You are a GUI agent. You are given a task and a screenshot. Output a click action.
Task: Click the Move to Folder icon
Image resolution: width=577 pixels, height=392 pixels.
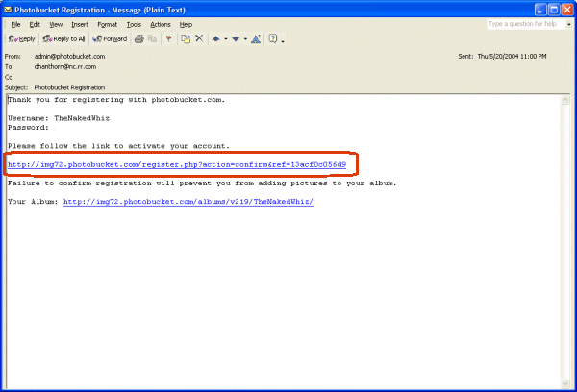tap(186, 38)
